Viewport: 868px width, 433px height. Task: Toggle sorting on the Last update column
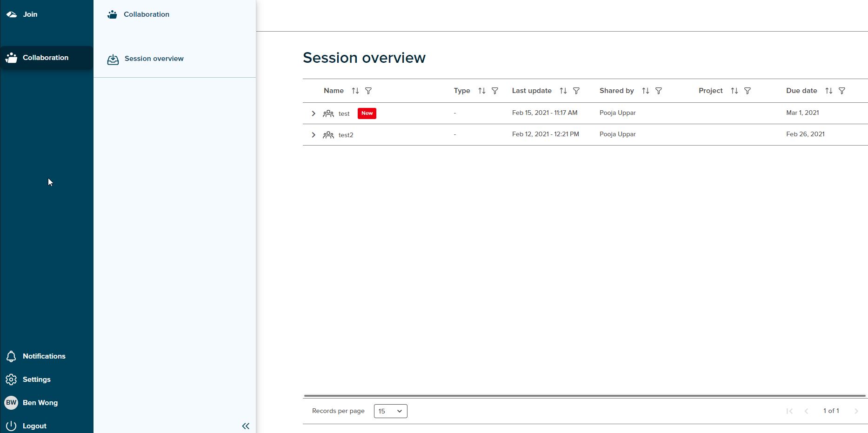(x=563, y=91)
